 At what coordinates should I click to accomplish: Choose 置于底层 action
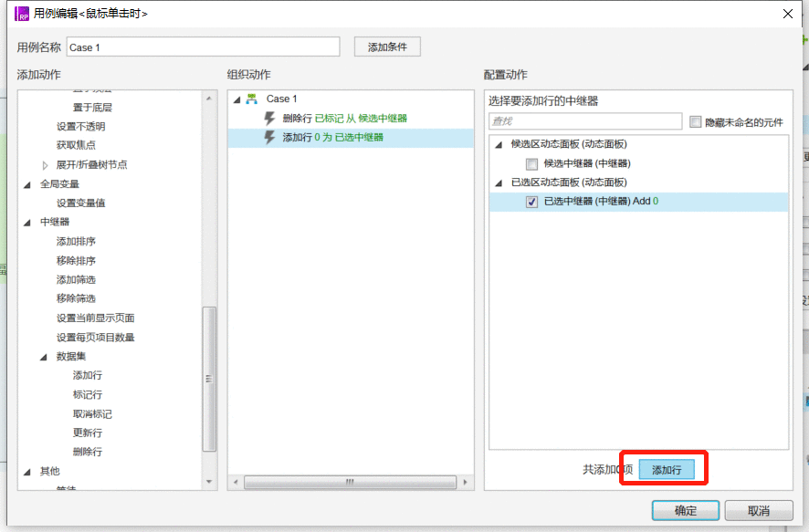point(92,108)
